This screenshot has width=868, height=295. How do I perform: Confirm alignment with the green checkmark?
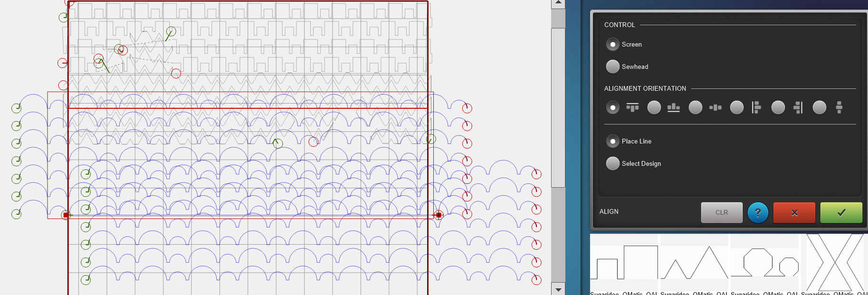(841, 212)
